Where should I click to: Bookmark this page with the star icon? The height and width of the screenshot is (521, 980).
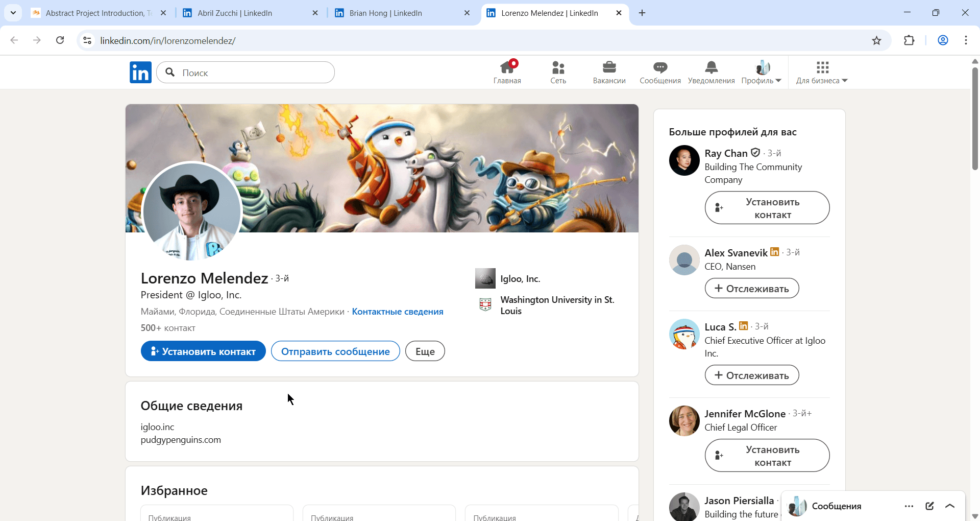[876, 40]
